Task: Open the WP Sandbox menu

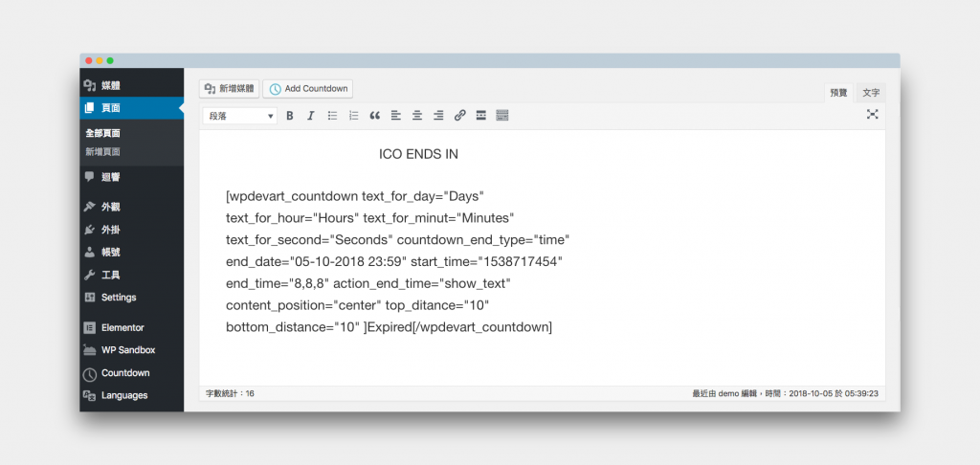Action: 132,350
